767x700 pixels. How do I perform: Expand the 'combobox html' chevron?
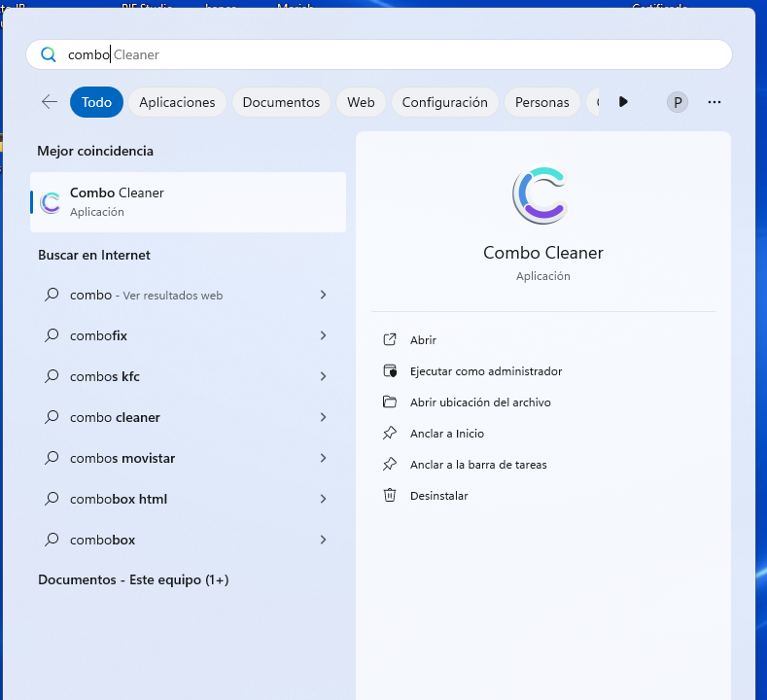[x=323, y=499]
